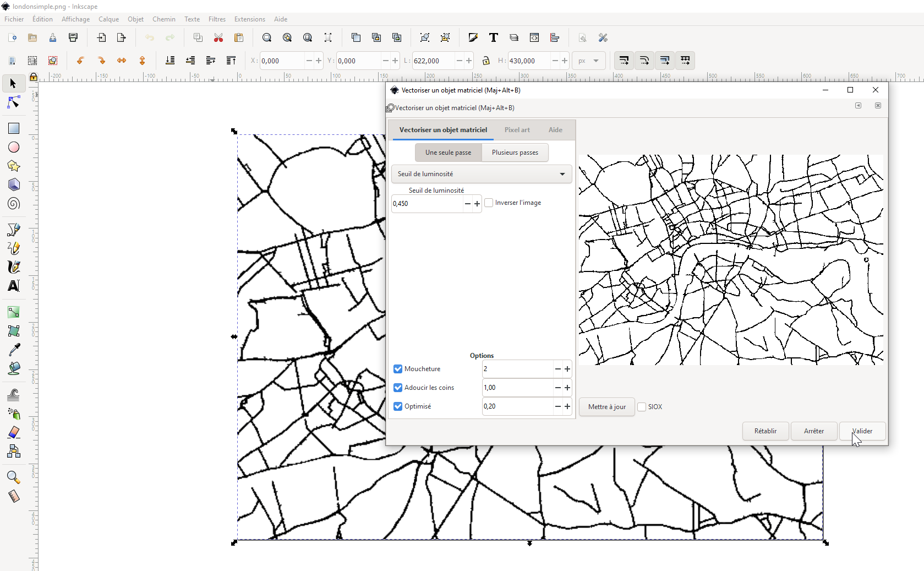The width and height of the screenshot is (924, 571).
Task: Uncheck the Optimisé checkbox
Action: 398,406
